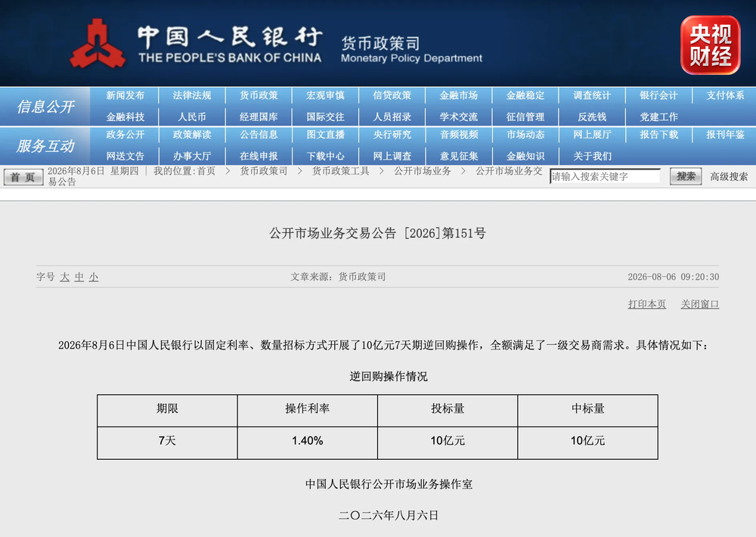
Task: Click the People's Bank of China emblem logo
Action: (x=98, y=44)
